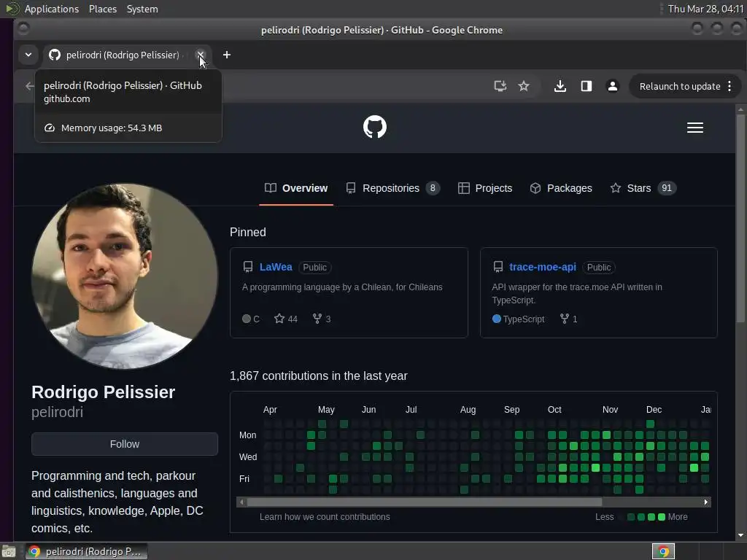Click the LaWea fork count icon

317,319
